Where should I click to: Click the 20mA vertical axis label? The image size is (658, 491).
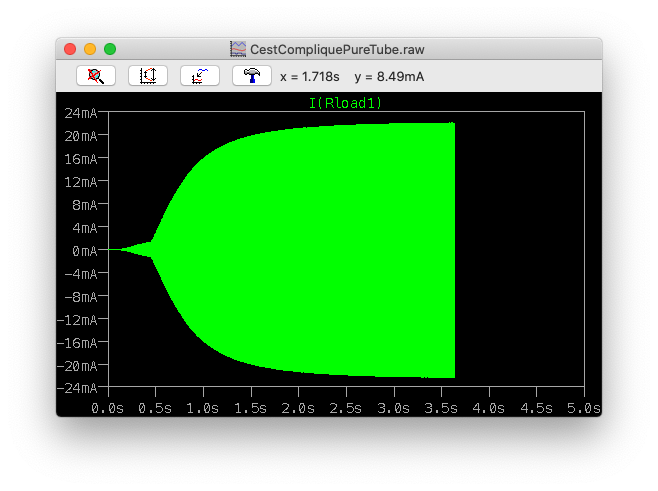[x=81, y=136]
